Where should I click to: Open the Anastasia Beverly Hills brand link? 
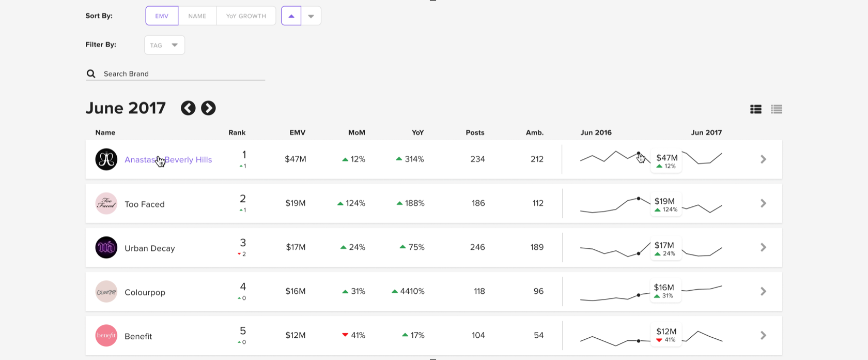pos(168,160)
